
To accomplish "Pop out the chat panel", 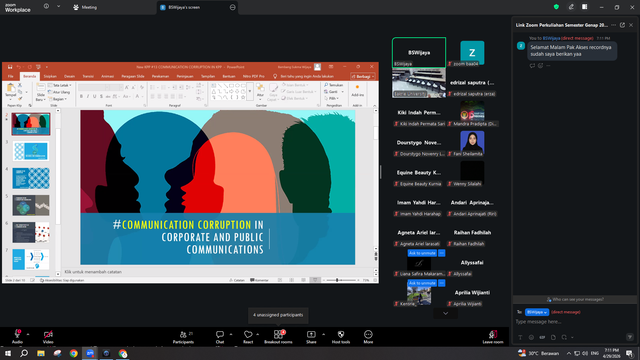I will 622,25.
